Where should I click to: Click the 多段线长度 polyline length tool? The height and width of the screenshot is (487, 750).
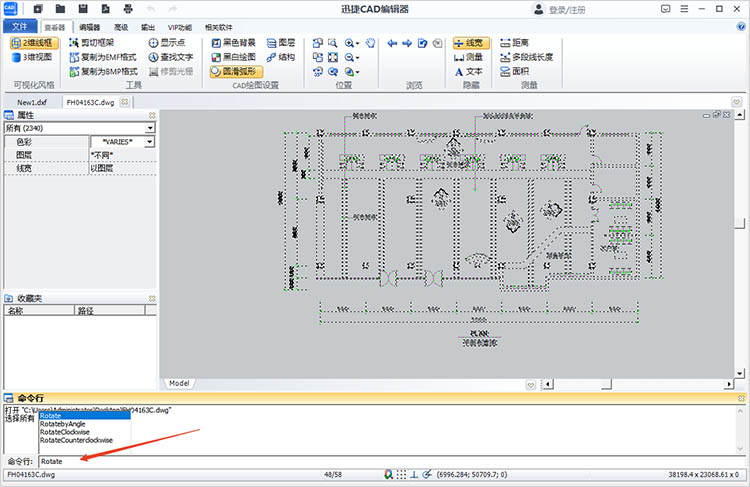pos(526,57)
